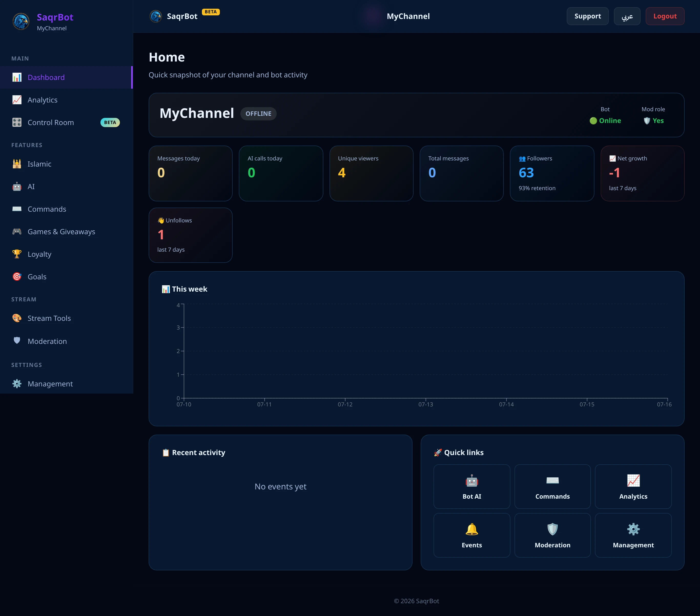Click the keyboard icon in Commands quick link
This screenshot has width=700, height=616.
(x=552, y=481)
